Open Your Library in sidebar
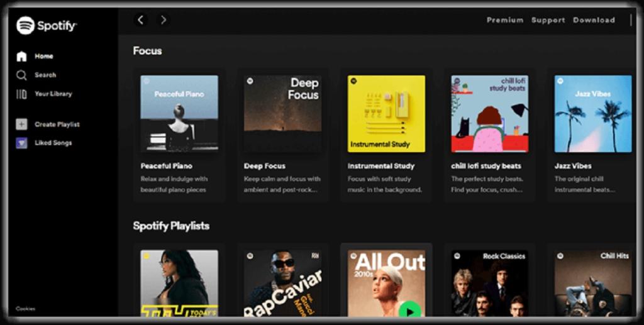Screen dimensions: 644x325 (53, 94)
